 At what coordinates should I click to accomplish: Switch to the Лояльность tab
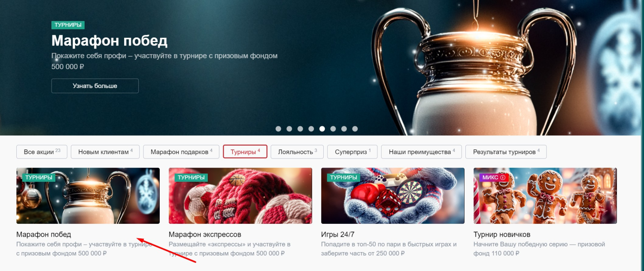point(298,152)
